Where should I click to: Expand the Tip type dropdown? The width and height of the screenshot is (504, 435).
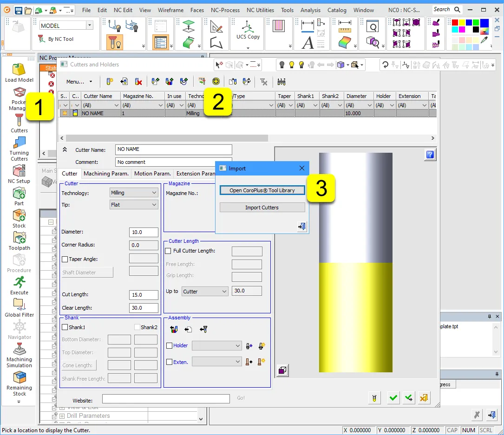point(134,205)
